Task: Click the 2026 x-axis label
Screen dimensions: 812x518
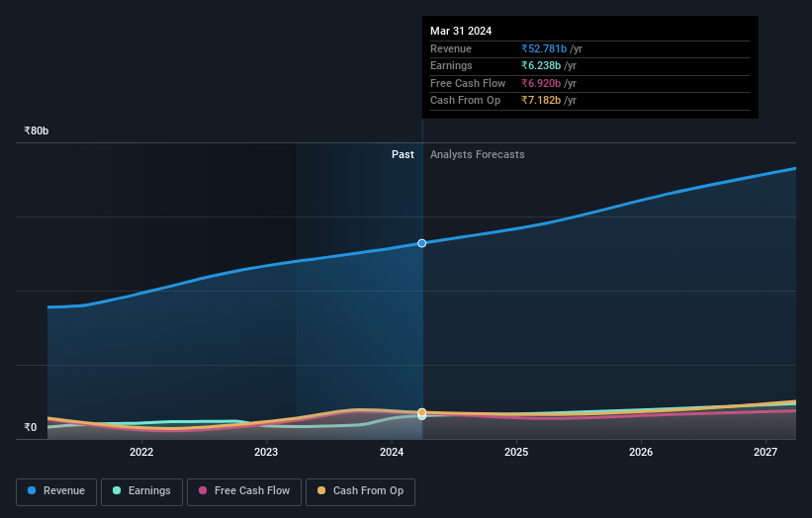Action: click(x=641, y=453)
